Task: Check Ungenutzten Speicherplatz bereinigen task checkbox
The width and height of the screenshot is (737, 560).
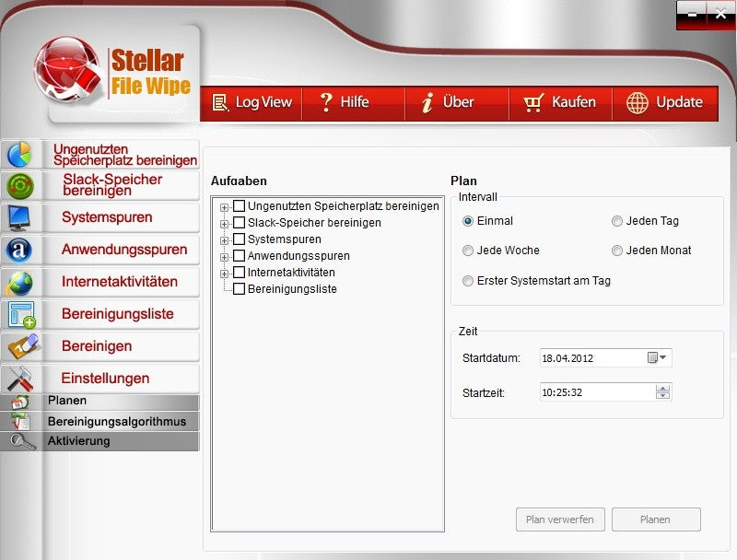Action: [x=239, y=205]
